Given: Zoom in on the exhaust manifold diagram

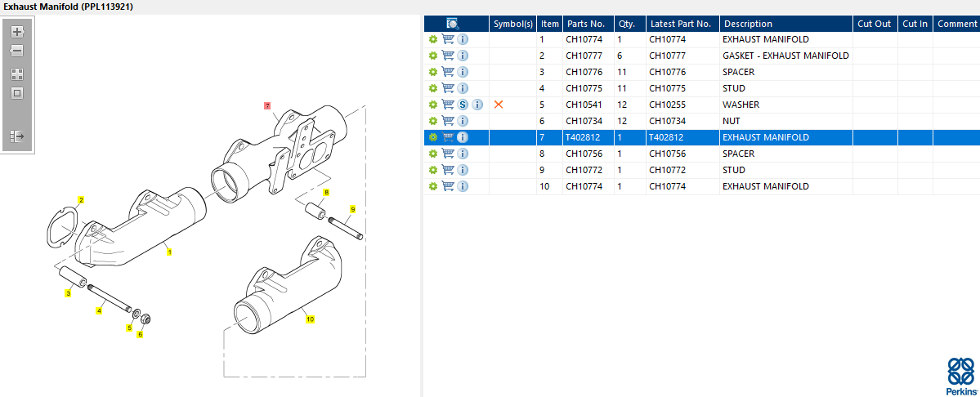Looking at the screenshot, I should coord(17,32).
